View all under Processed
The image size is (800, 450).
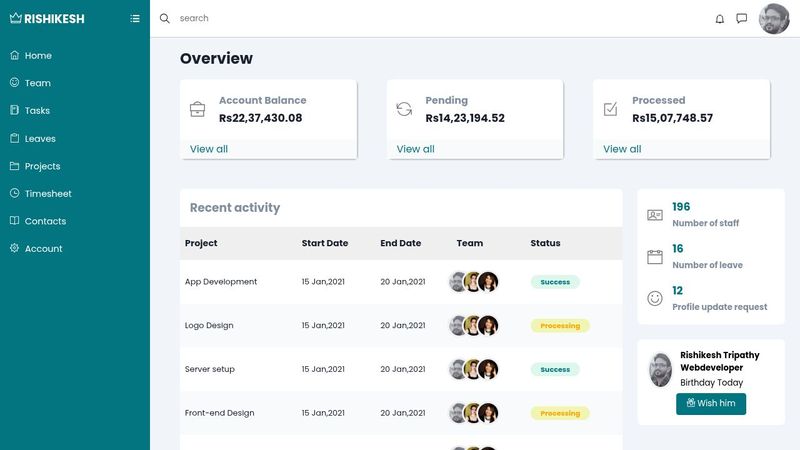coord(622,149)
